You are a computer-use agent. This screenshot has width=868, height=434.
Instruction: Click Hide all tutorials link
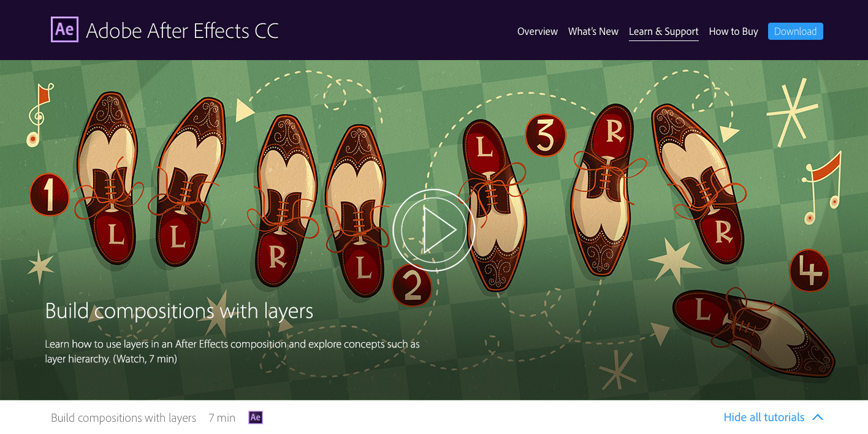[764, 417]
